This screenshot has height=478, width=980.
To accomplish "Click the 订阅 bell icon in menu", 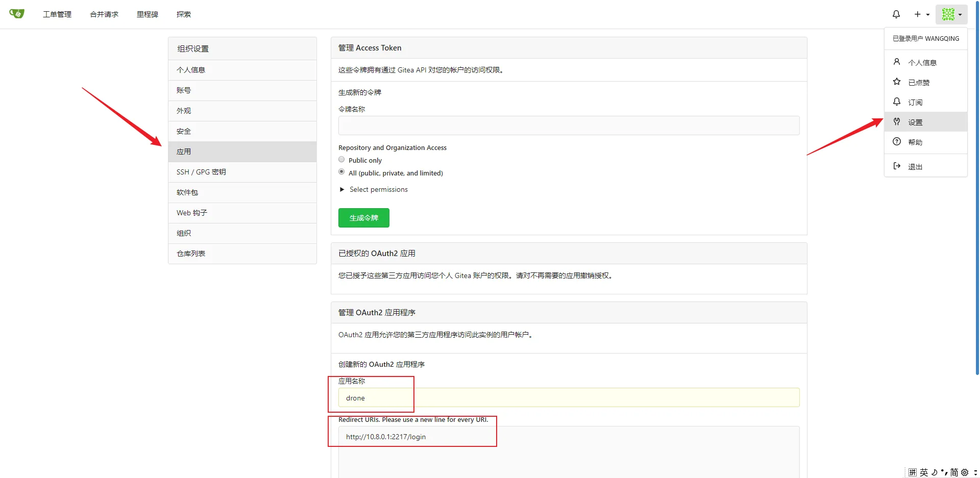I will pyautogui.click(x=897, y=102).
